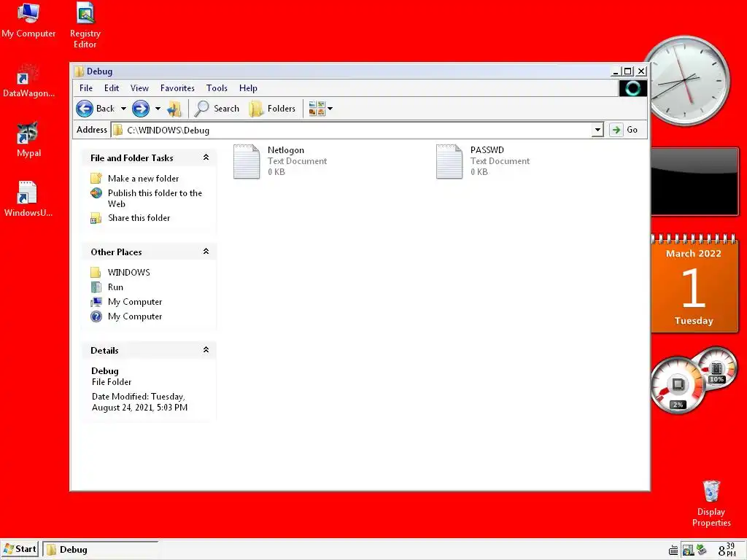The width and height of the screenshot is (747, 560).
Task: Open the My Computer desktop icon
Action: (28, 20)
